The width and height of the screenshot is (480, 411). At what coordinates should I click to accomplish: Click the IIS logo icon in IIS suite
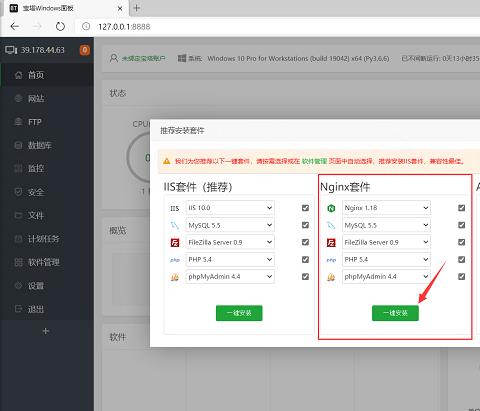point(175,209)
